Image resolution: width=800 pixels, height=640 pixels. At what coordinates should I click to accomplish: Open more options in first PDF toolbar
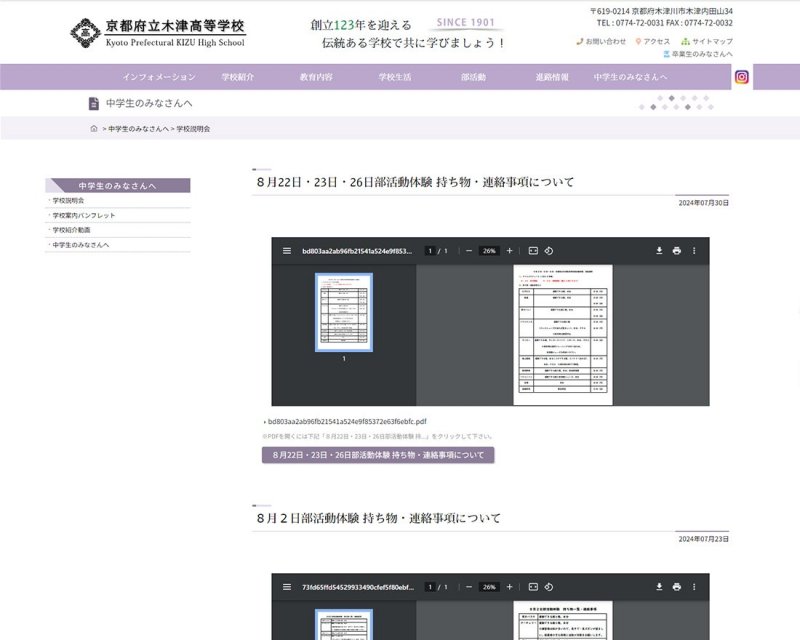pos(694,251)
